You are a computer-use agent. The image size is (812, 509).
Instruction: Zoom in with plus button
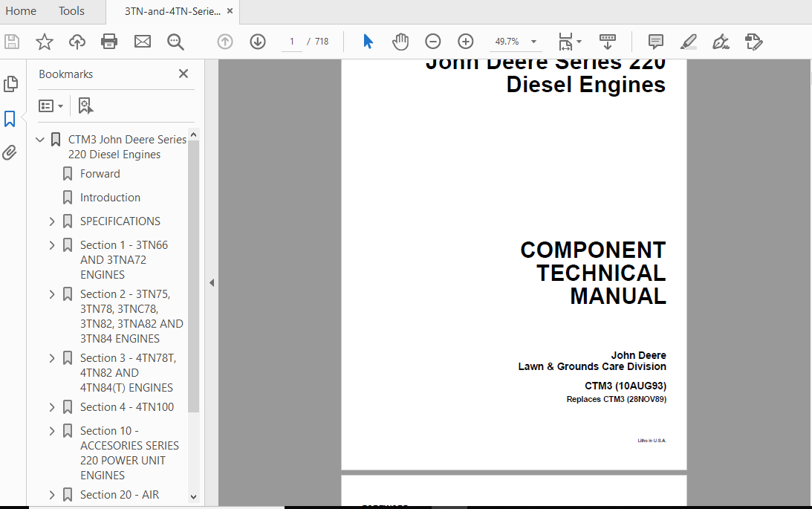[x=466, y=42]
